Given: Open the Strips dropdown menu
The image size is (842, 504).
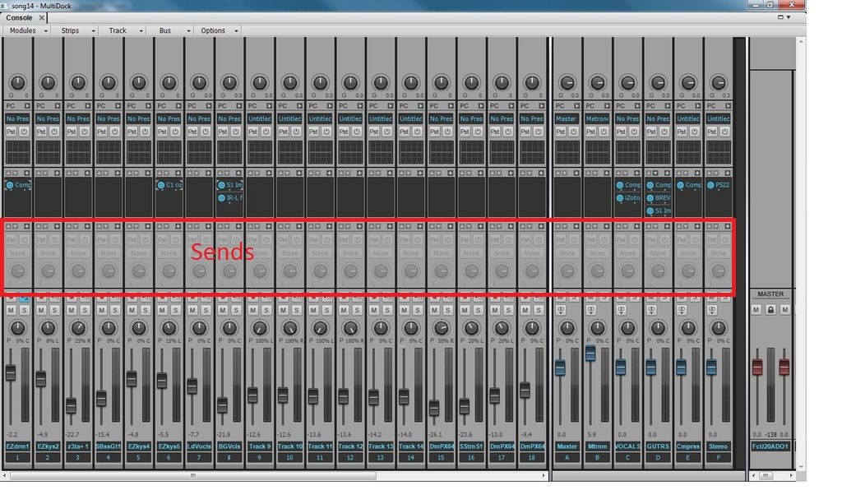Looking at the screenshot, I should coord(75,30).
